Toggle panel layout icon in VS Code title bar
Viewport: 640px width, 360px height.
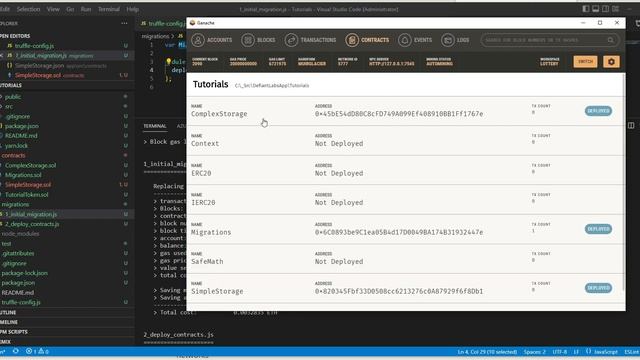click(596, 9)
